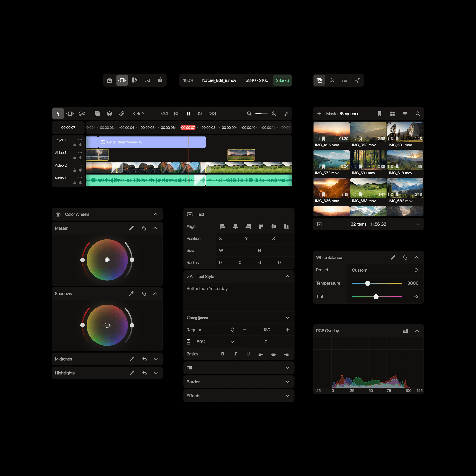This screenshot has height=476, width=476.
Task: Reset the Master color wheel
Action: pyautogui.click(x=144, y=228)
